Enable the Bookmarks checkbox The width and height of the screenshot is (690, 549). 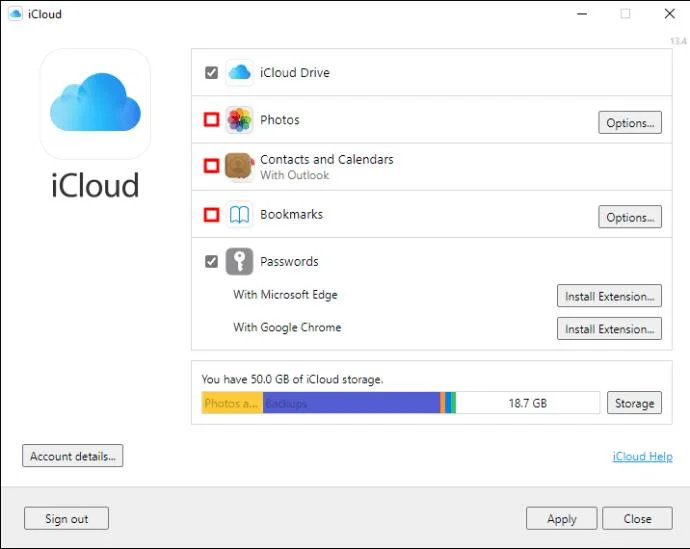tap(211, 215)
